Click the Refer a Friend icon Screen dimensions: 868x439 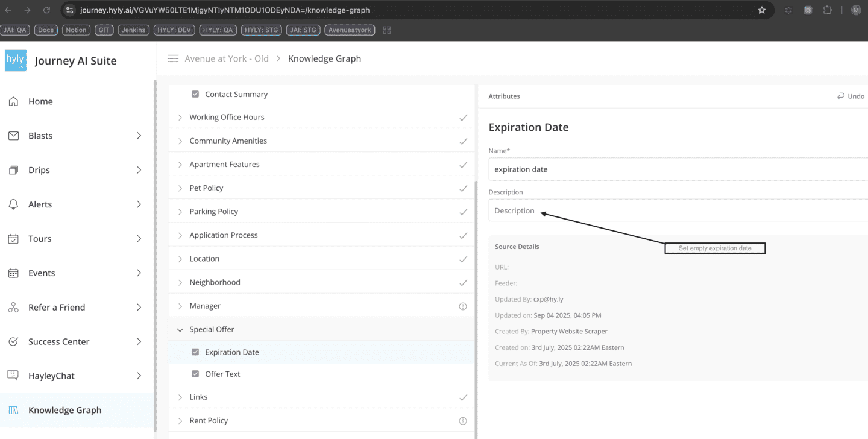pyautogui.click(x=13, y=308)
